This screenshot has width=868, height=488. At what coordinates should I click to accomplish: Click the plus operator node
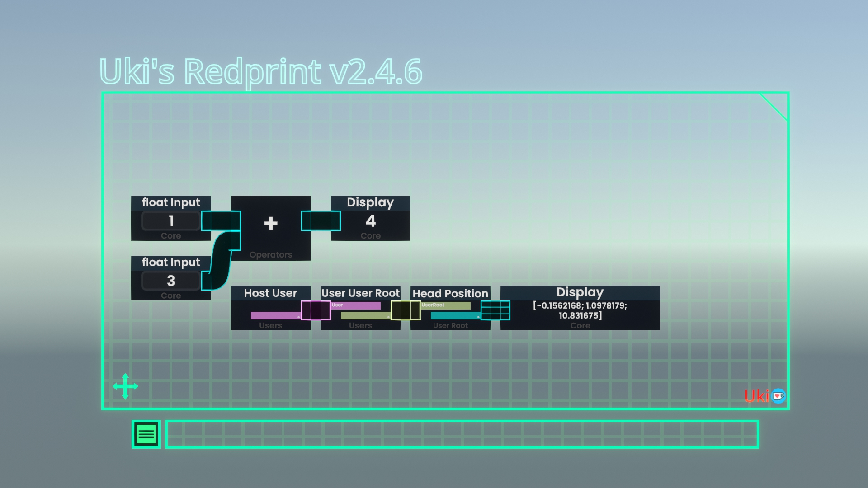click(271, 223)
